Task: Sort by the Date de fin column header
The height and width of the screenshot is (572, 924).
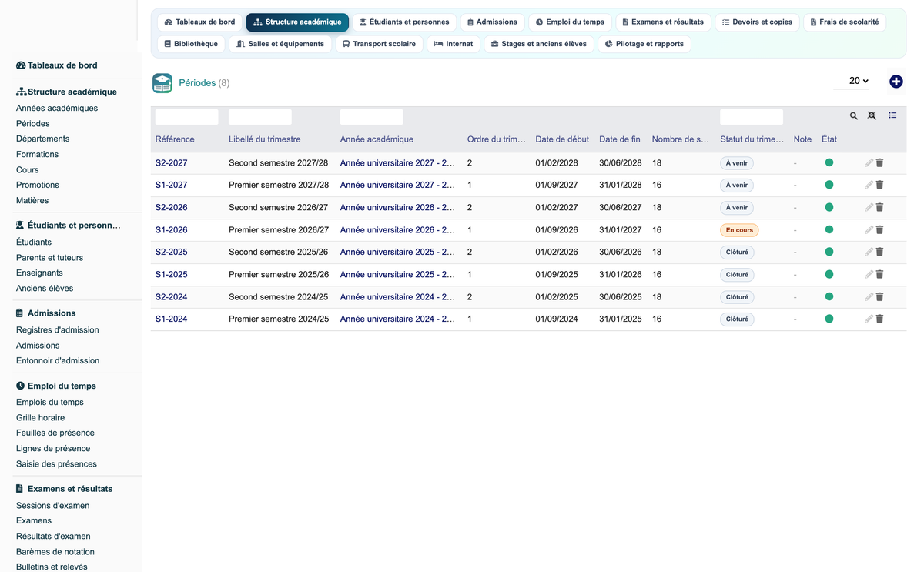Action: tap(620, 139)
